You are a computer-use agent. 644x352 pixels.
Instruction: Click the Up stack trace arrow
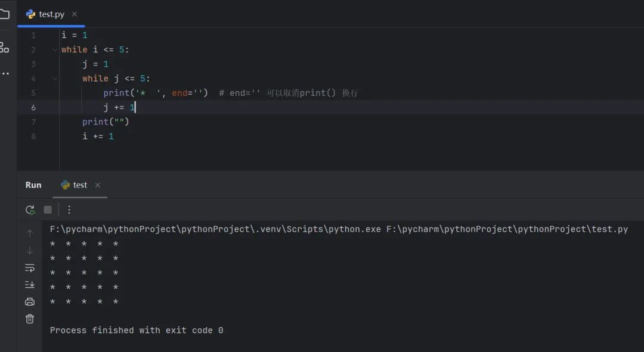30,233
